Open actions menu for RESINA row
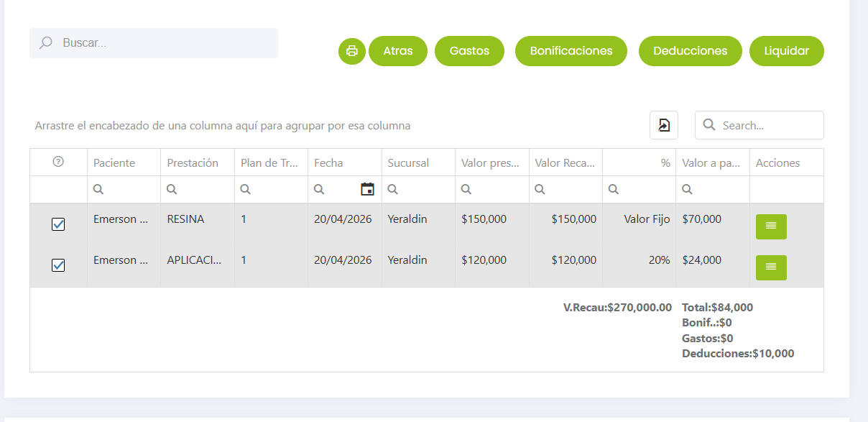Image resolution: width=868 pixels, height=422 pixels. (771, 226)
